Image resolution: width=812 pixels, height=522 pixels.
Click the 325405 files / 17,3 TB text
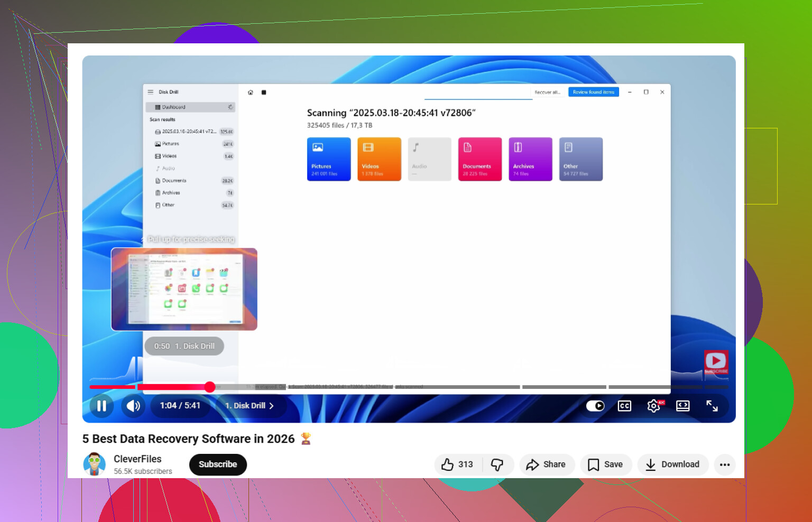pyautogui.click(x=339, y=125)
